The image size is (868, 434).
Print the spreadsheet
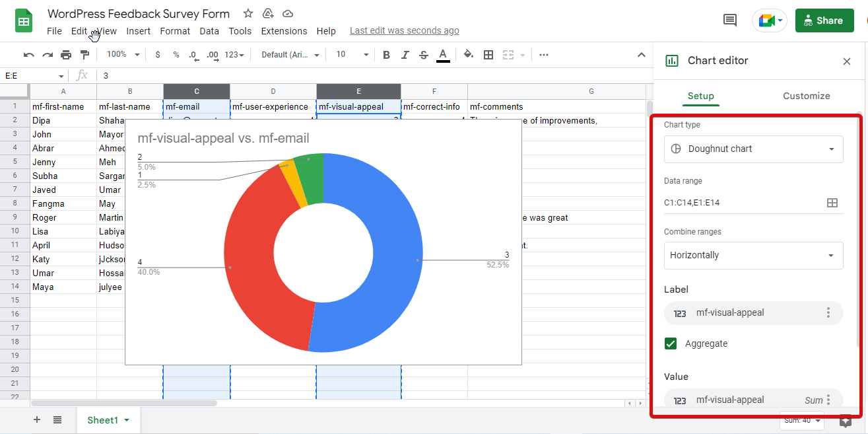(x=66, y=55)
